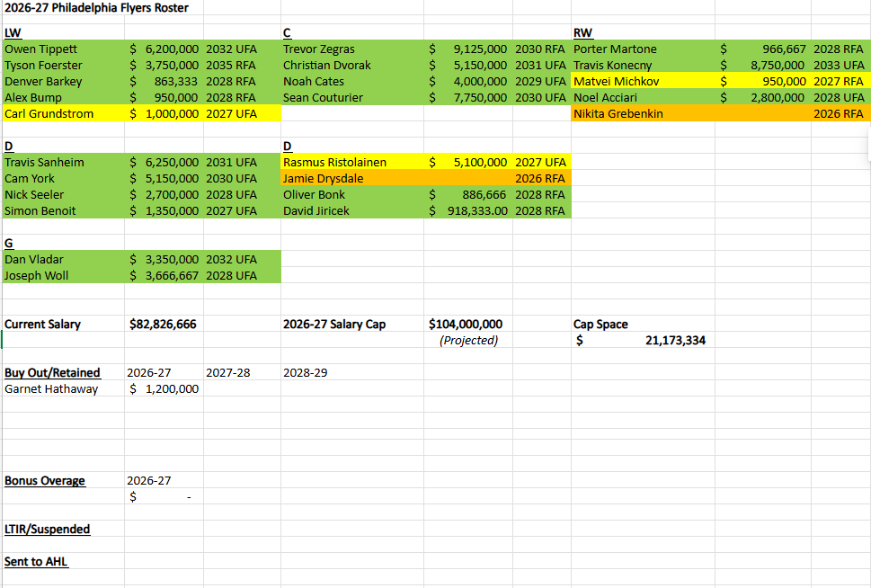Click the Buy Out/Retained heading cell
The image size is (871, 588).
(63, 372)
